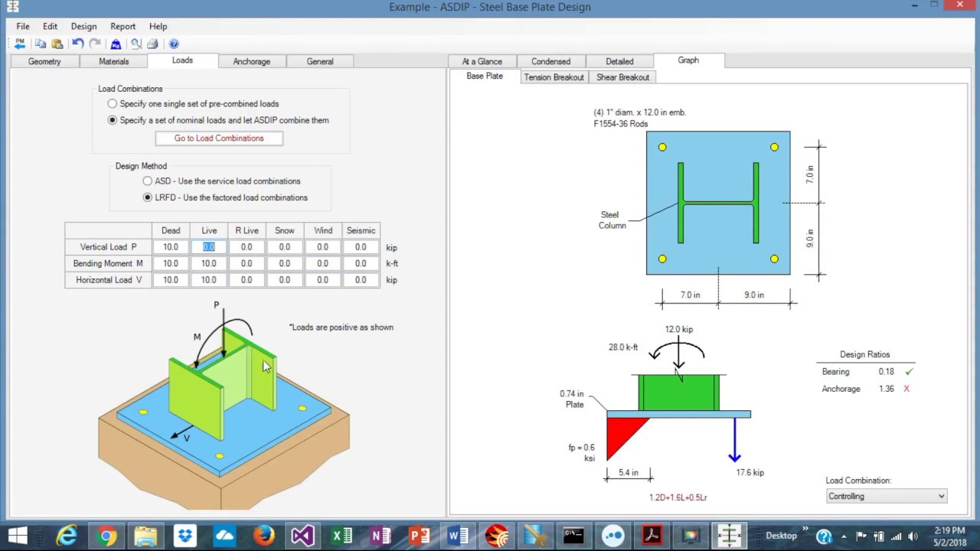980x551 pixels.
Task: Click Horizontal Load V Dead field
Action: click(171, 280)
